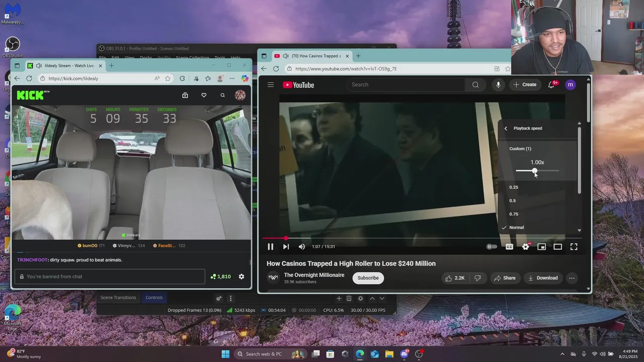This screenshot has height=362, width=644.
Task: Click YouTube search magnifier button
Action: pos(475,84)
